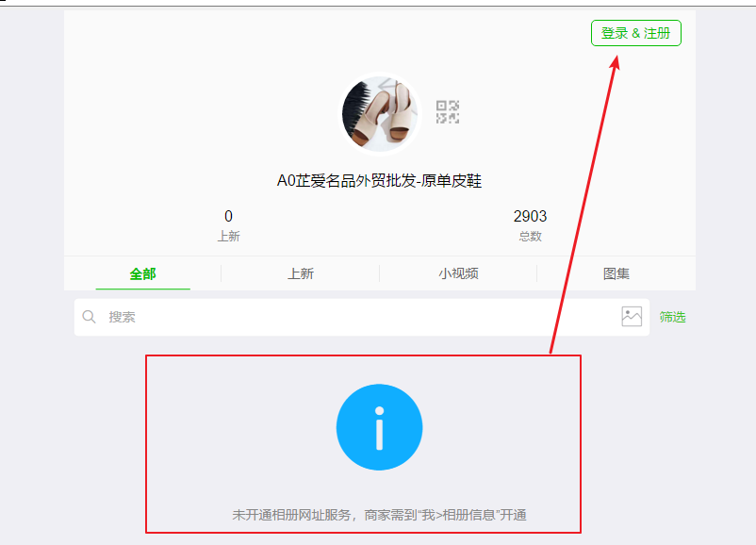Viewport: 756px width, 545px height.
Task: Click the shop name A0芷爱名品外贸批发-原单皮鞋
Action: 379,181
